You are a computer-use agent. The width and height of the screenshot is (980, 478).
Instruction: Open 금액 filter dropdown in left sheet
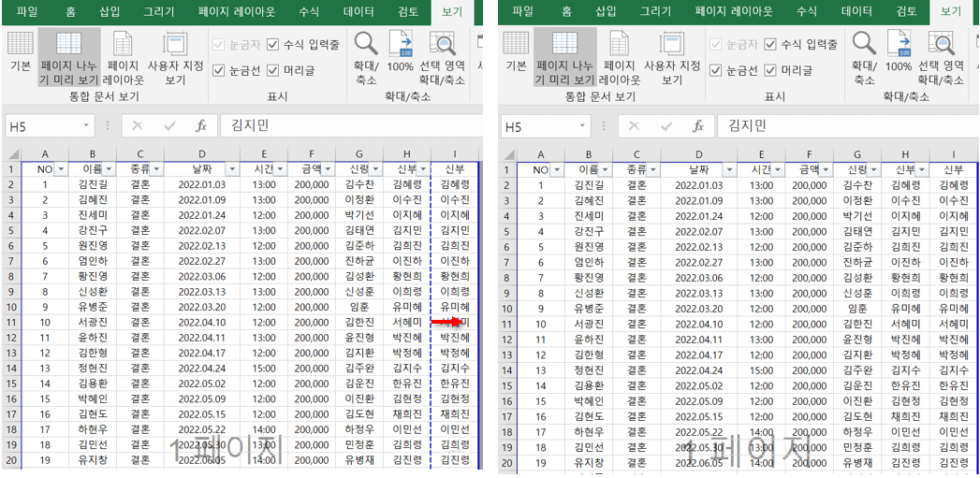(x=329, y=169)
